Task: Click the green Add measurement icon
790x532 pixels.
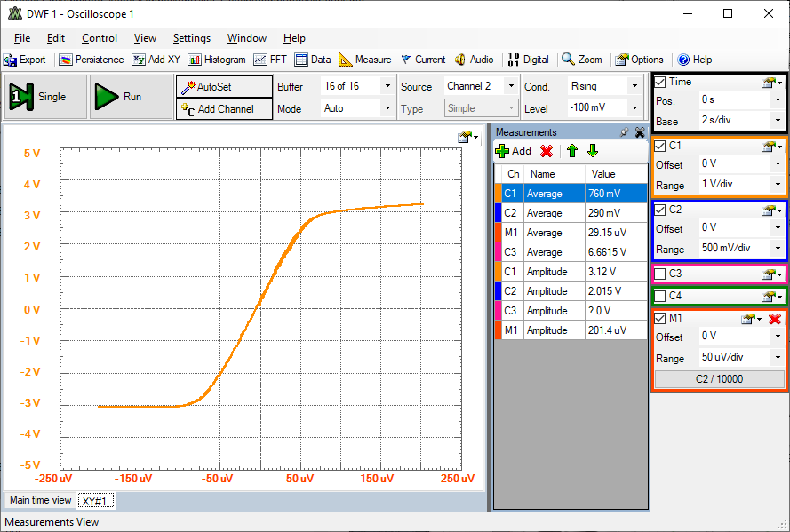Action: point(503,151)
